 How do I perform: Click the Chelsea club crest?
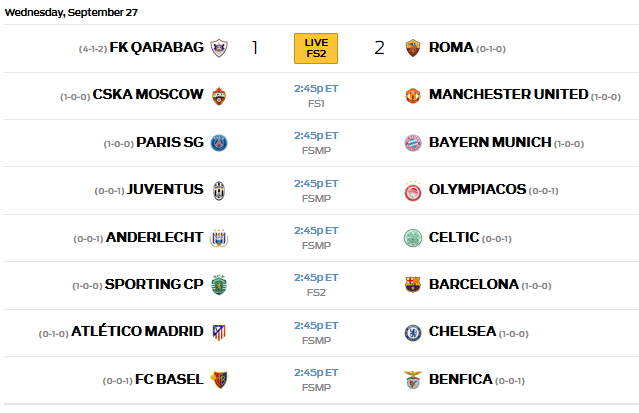pyautogui.click(x=413, y=332)
